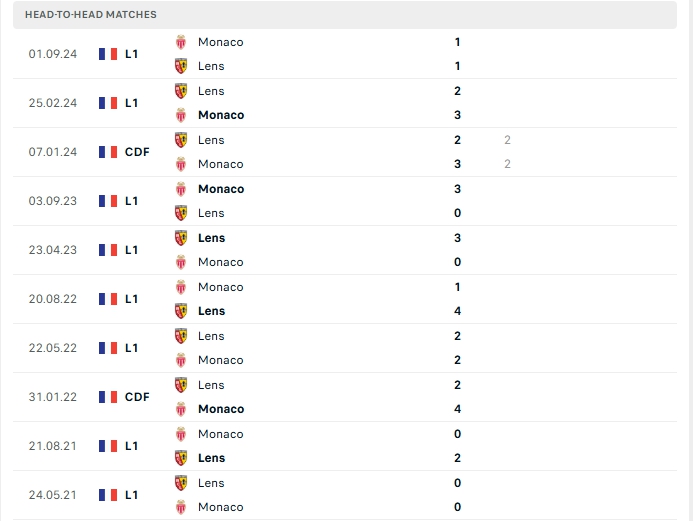Click date 21.08.21 match entry
The width and height of the screenshot is (693, 521).
tap(53, 446)
